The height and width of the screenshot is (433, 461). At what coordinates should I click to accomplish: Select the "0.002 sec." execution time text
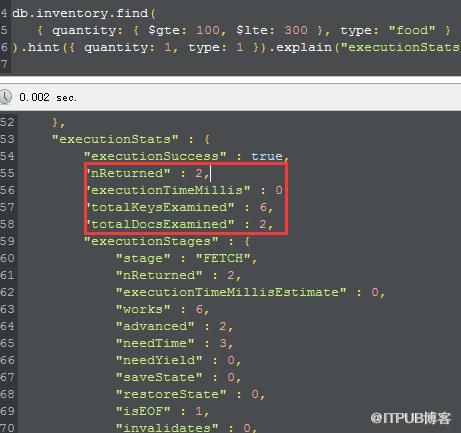point(48,97)
